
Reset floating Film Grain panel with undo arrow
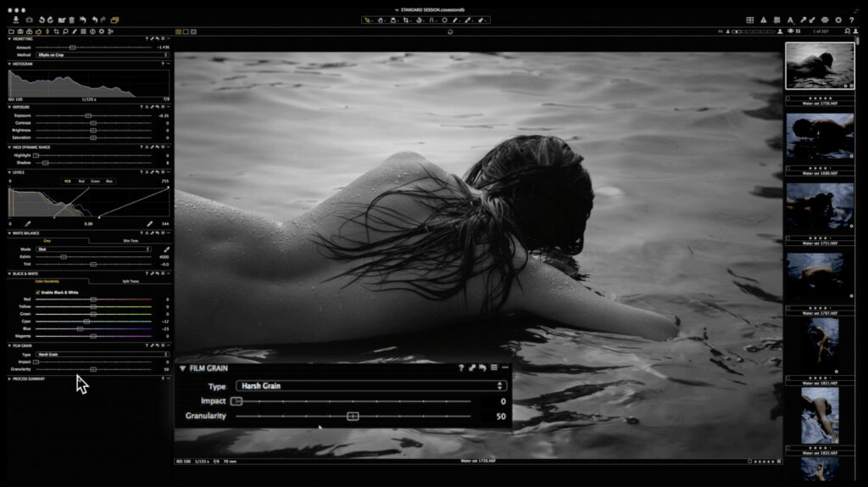tap(482, 368)
